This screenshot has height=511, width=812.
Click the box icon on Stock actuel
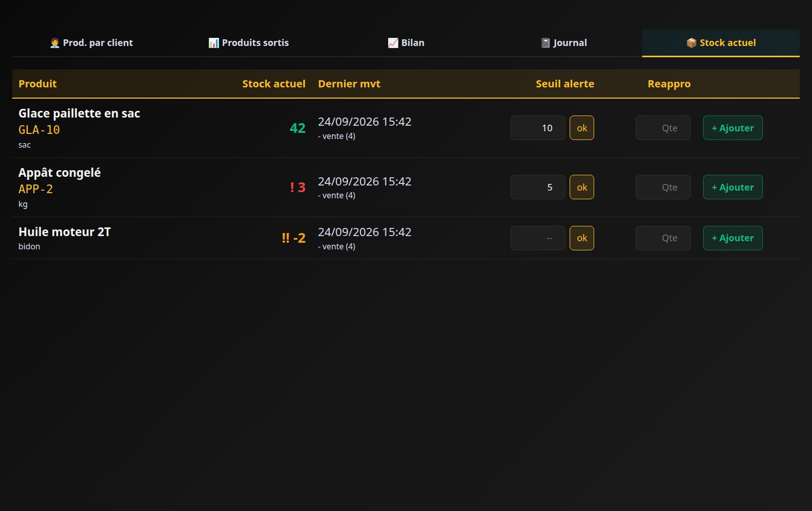(x=691, y=43)
